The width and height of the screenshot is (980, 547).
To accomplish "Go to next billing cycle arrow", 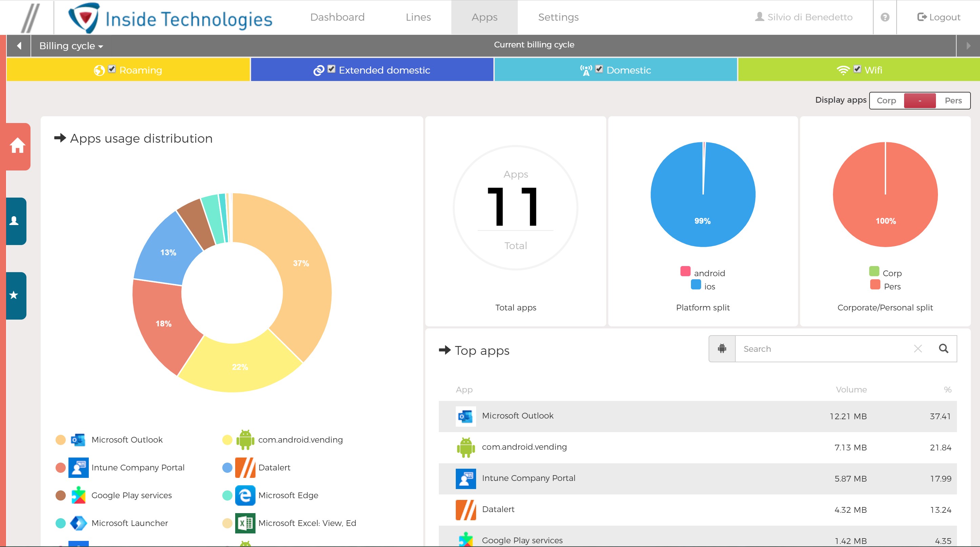I will (968, 46).
